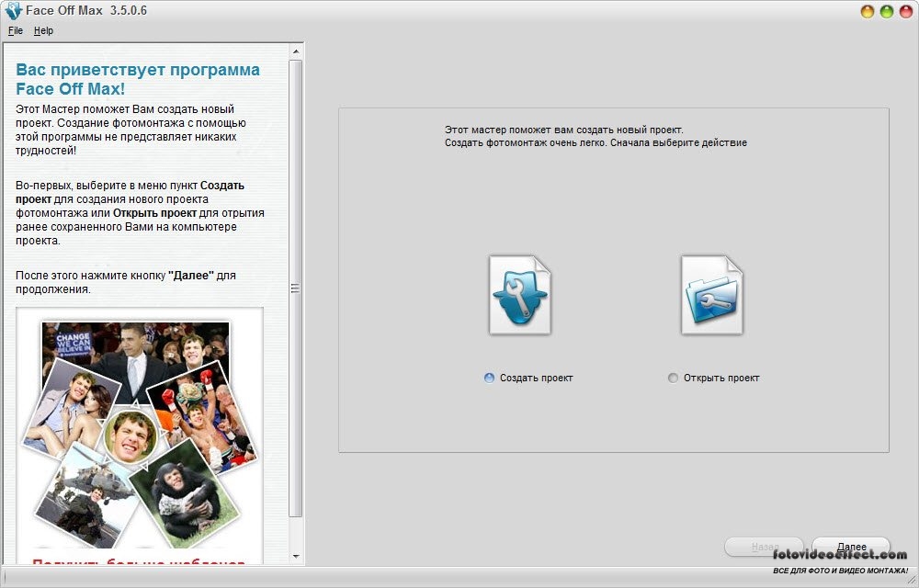Click the Open project folder icon
Viewport: 919px width, 588px height.
click(711, 295)
